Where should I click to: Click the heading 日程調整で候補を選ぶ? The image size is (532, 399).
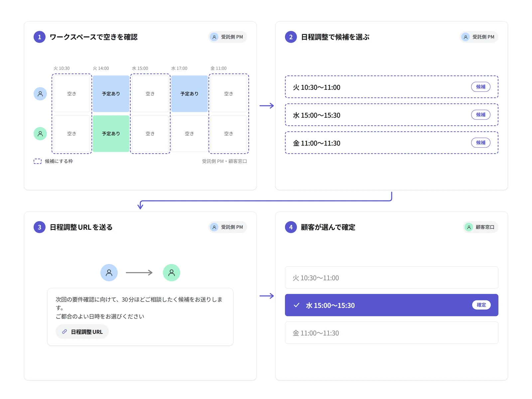click(x=335, y=37)
